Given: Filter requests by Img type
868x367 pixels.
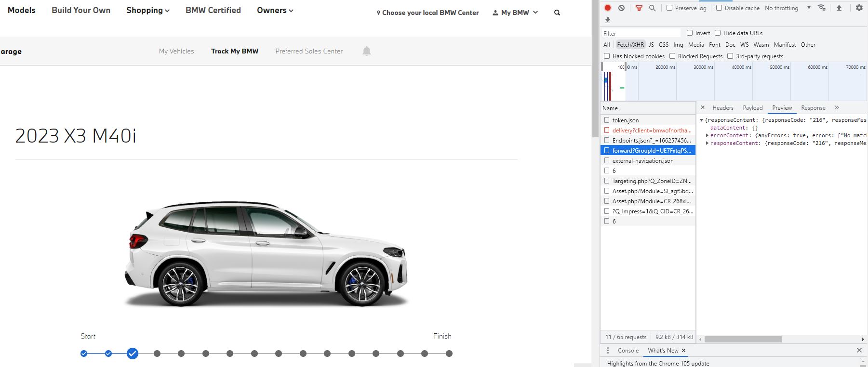Looking at the screenshot, I should pyautogui.click(x=678, y=44).
